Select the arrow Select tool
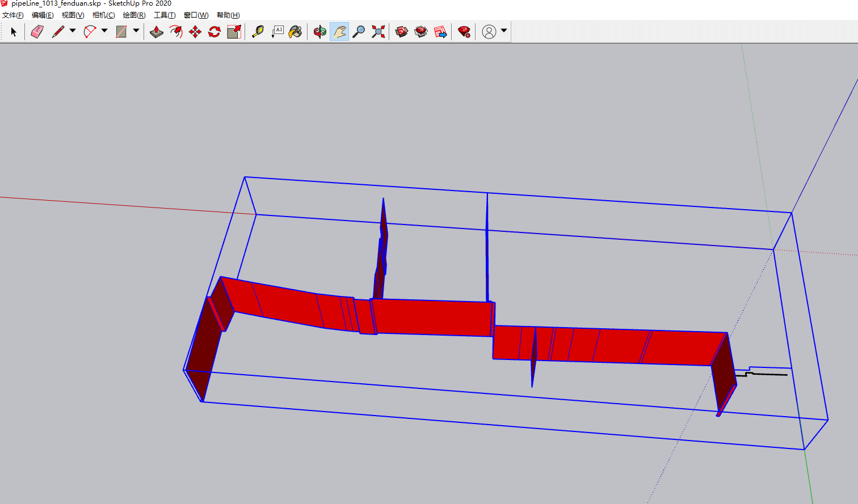 [14, 32]
